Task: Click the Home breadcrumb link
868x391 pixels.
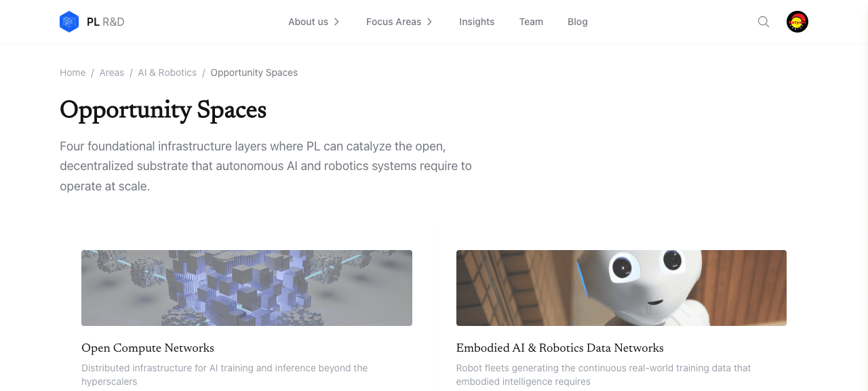Action: click(73, 73)
